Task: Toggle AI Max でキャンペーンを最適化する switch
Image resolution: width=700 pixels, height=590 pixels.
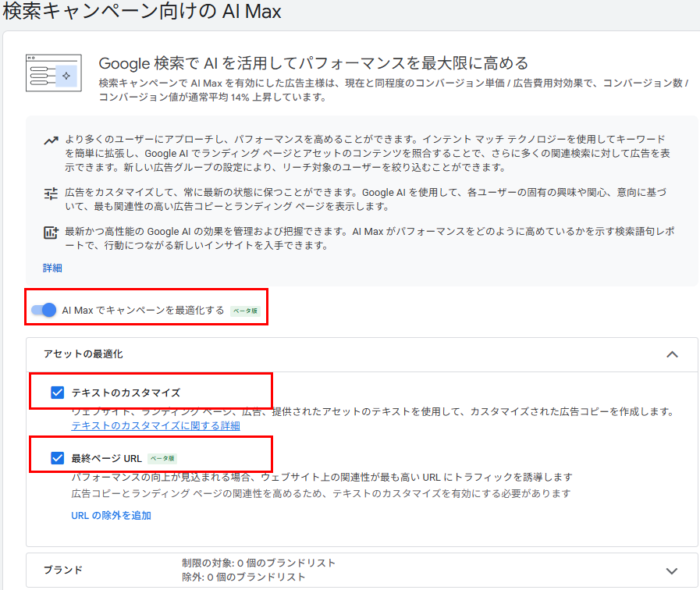Action: click(44, 310)
